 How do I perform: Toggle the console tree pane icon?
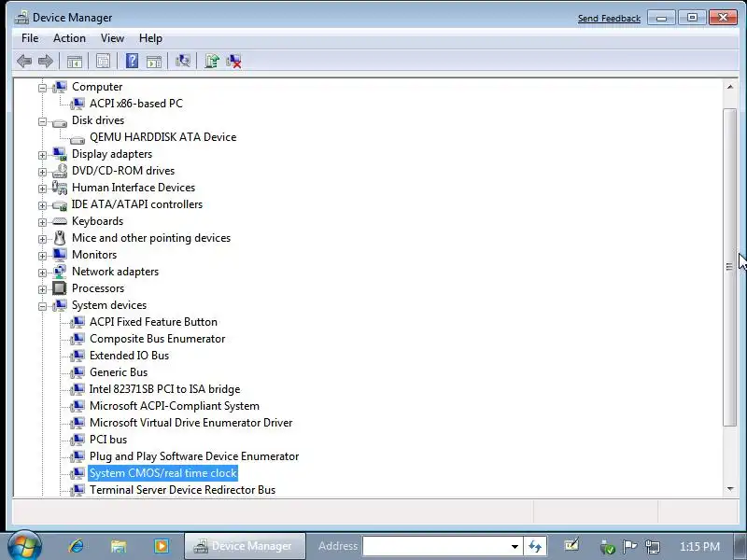(x=75, y=61)
